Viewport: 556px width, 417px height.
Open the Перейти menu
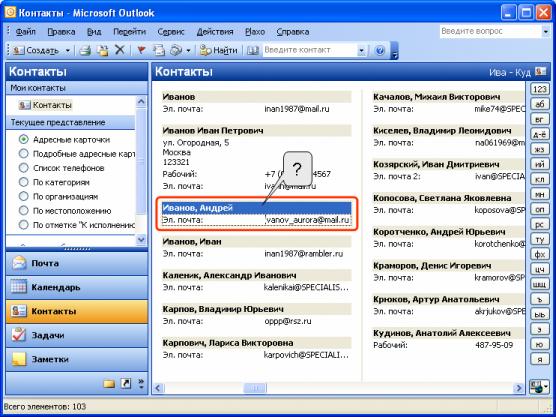click(129, 32)
